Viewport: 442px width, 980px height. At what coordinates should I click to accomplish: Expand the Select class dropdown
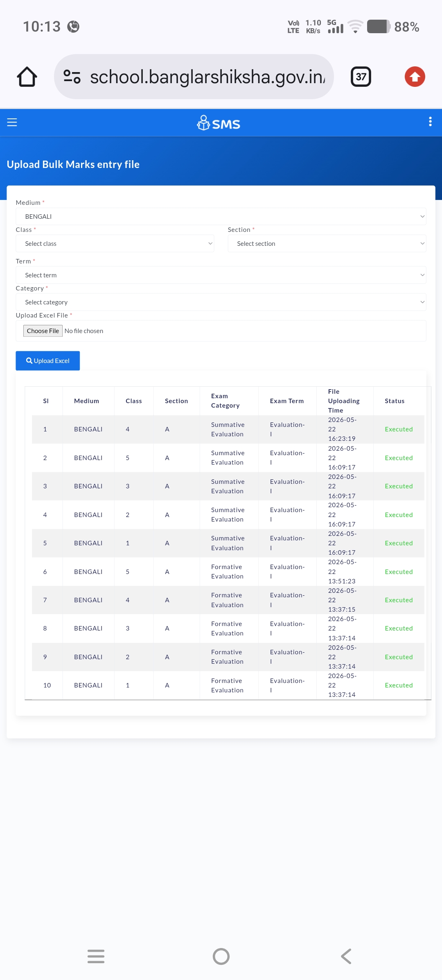tap(115, 243)
